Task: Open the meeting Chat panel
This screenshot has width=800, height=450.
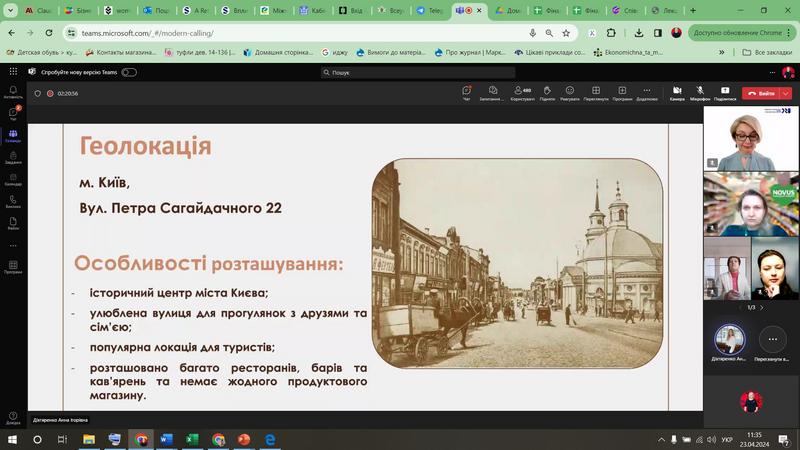Action: coord(466,93)
